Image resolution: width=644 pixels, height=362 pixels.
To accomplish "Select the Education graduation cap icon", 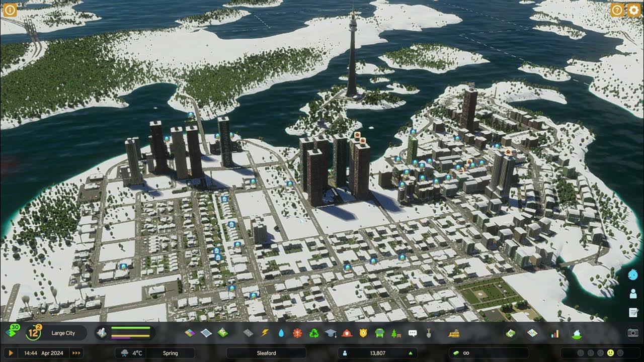I will pos(330,332).
